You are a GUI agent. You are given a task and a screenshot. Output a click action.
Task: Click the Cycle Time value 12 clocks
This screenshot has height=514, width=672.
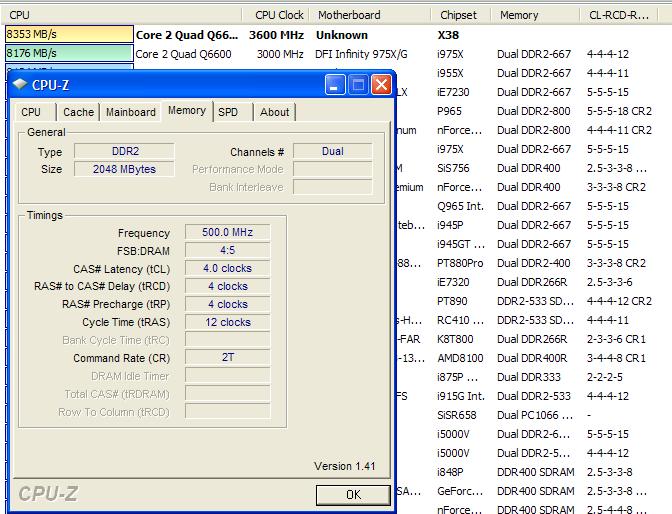coord(227,322)
